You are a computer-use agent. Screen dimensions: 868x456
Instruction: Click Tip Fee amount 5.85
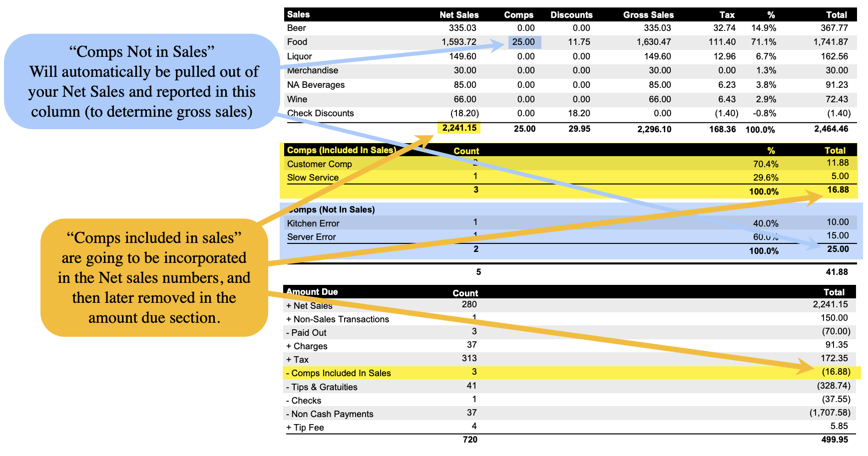coord(840,426)
